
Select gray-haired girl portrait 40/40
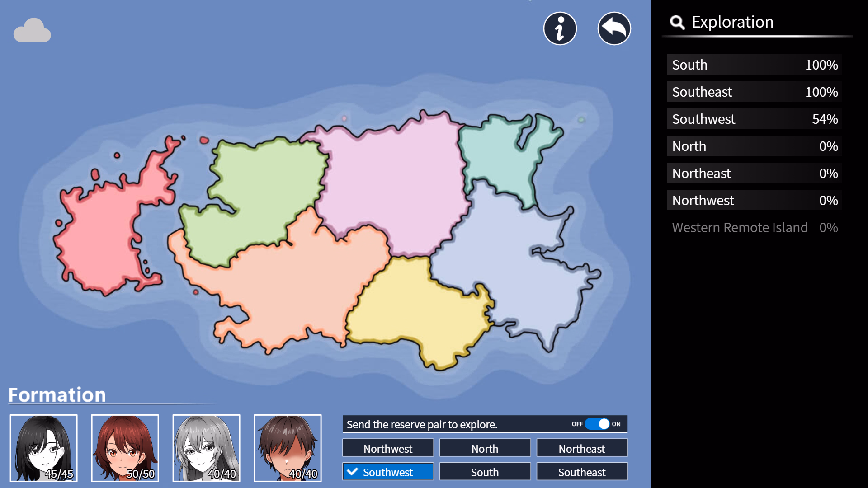click(x=207, y=448)
